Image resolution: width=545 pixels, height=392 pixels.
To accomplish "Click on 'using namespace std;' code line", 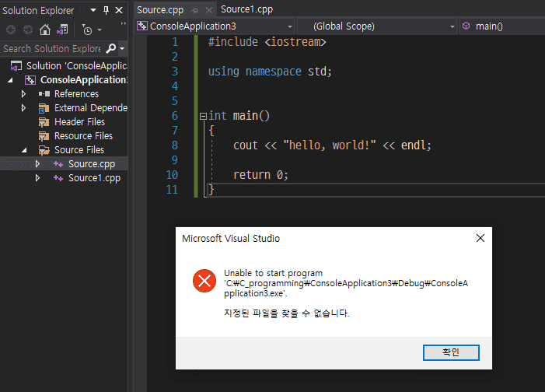I will pos(270,72).
